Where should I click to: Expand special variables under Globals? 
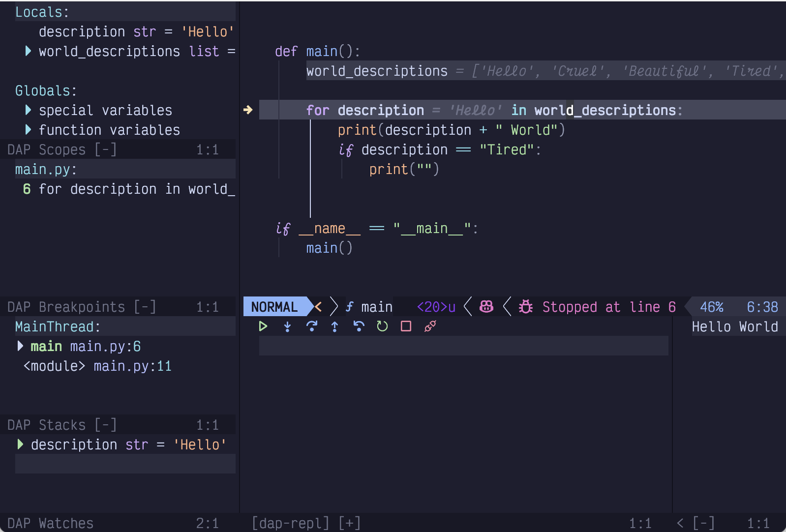[28, 110]
